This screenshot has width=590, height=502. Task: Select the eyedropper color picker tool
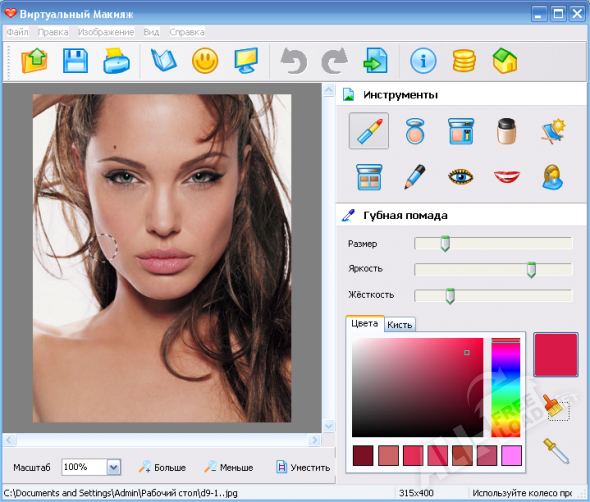pos(556,451)
